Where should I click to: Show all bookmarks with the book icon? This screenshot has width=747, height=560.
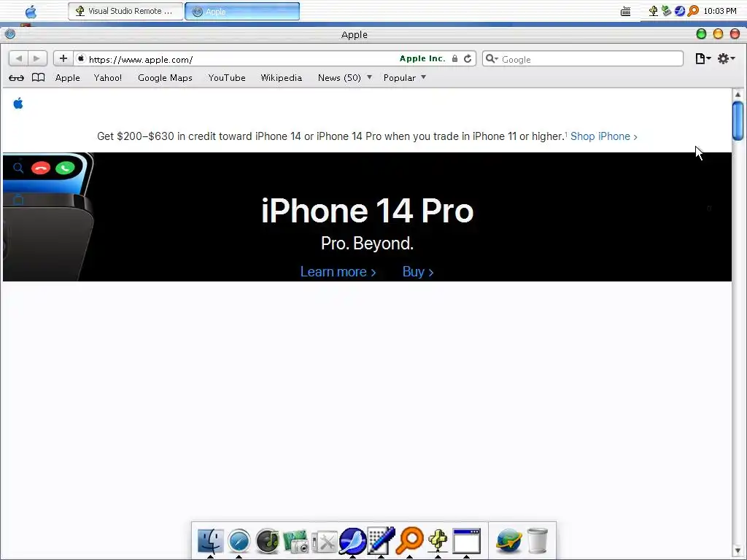point(38,77)
